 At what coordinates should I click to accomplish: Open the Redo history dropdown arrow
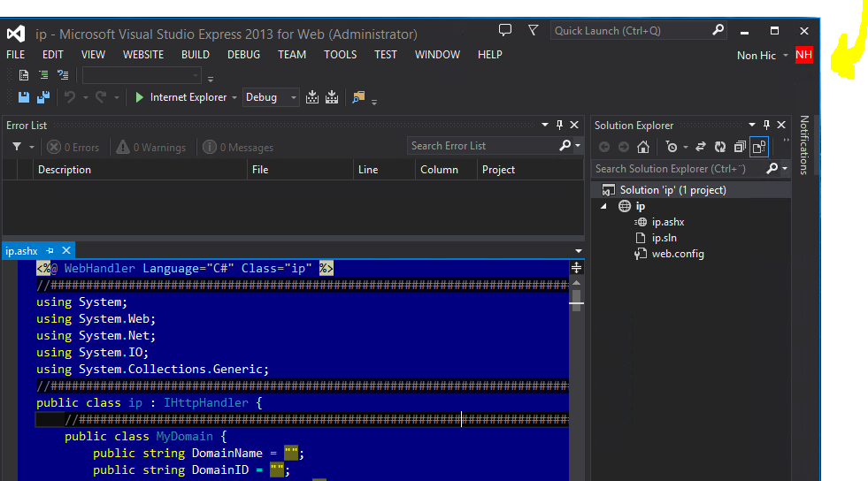tap(116, 97)
